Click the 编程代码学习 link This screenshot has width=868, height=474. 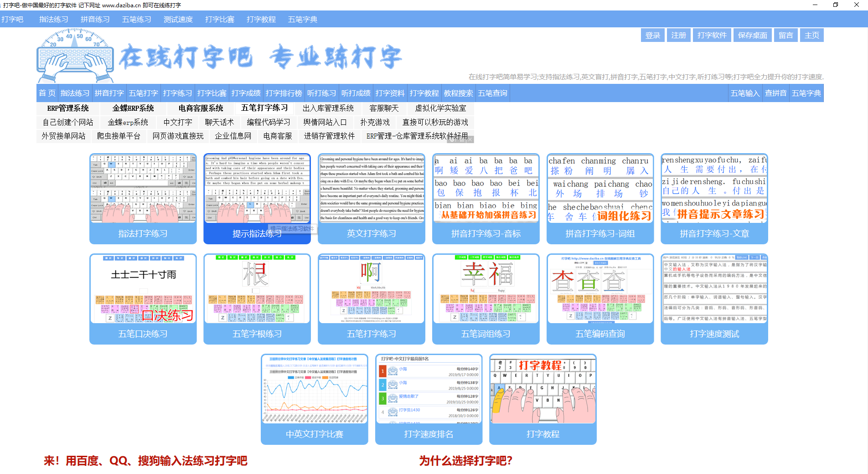[x=269, y=122]
